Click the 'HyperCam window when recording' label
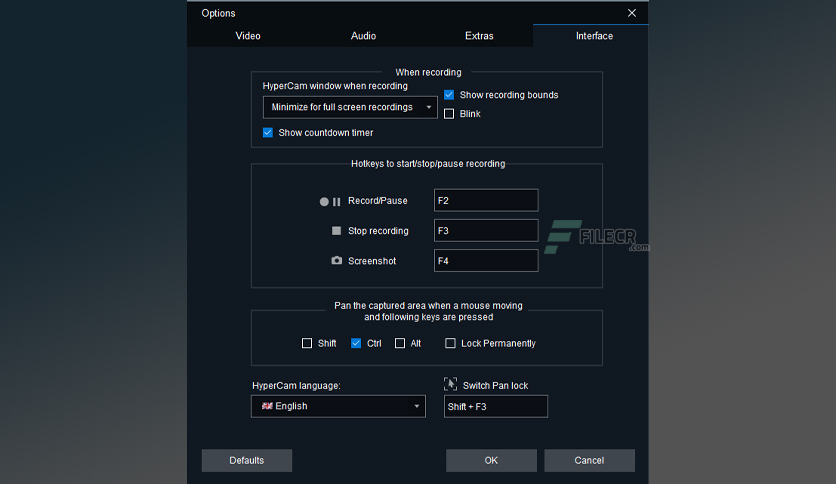Screen dimensions: 836x484 click(335, 86)
